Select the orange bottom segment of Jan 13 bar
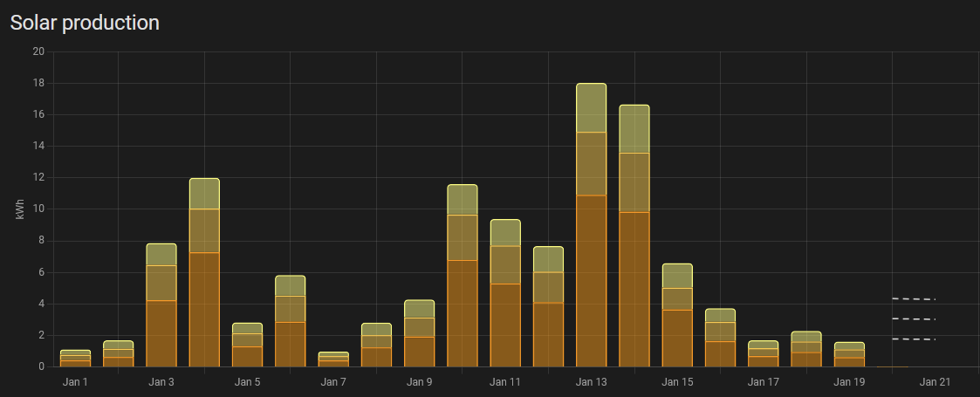Image resolution: width=980 pixels, height=397 pixels. coord(592,281)
